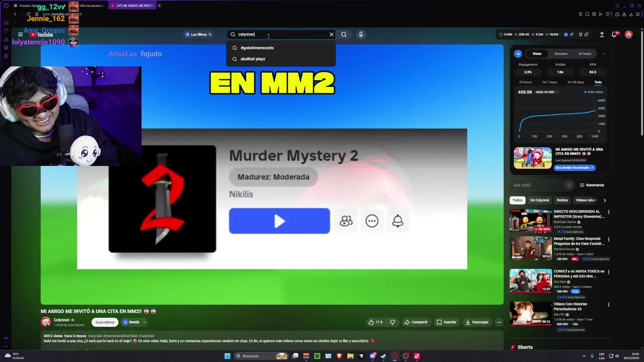644x362 pixels.
Task: Open the account avatar menu
Action: pyautogui.click(x=628, y=35)
